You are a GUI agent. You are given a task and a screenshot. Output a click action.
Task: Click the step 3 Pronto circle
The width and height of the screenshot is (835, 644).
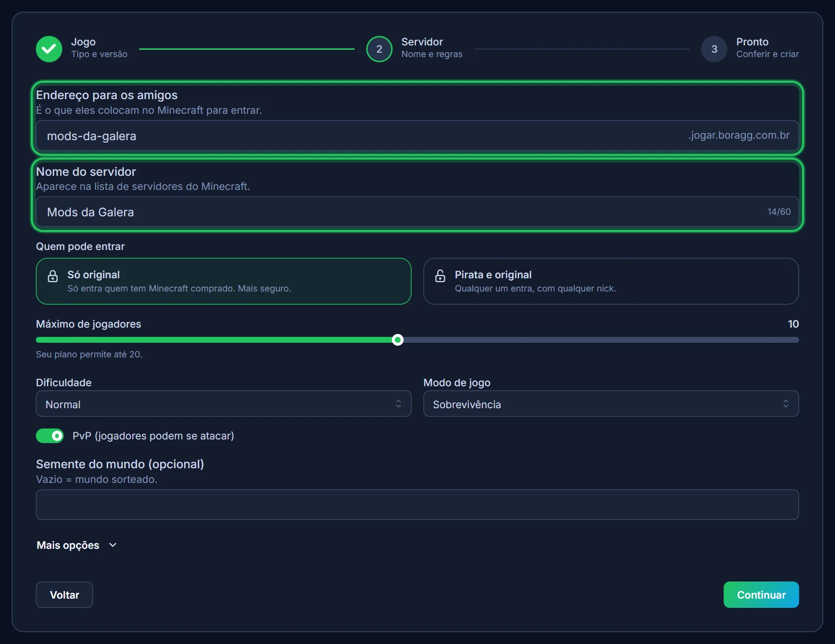pyautogui.click(x=714, y=49)
